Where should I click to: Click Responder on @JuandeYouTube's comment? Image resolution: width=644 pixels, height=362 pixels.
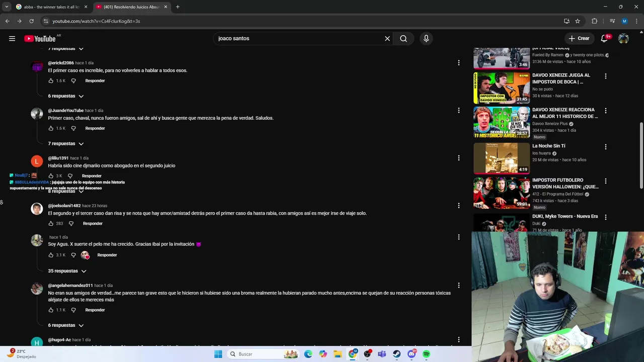[95, 129]
